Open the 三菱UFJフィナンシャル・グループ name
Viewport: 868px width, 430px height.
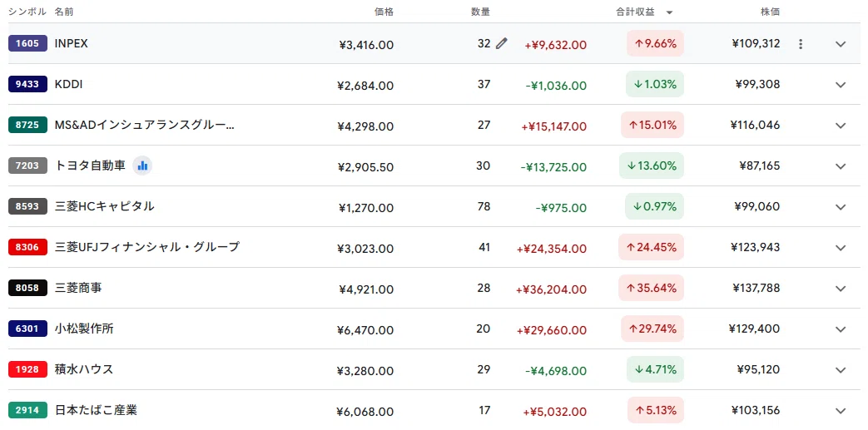[x=147, y=247]
